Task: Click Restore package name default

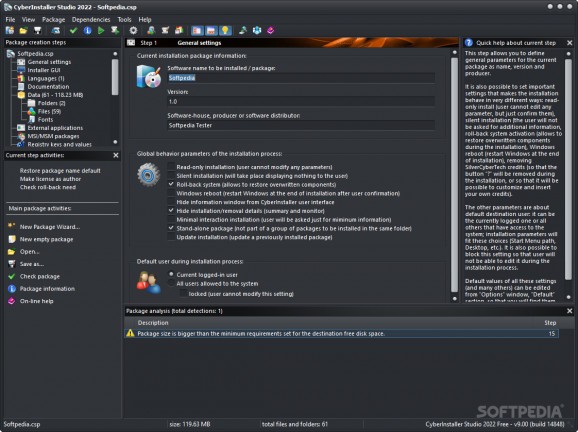Action: (x=60, y=171)
